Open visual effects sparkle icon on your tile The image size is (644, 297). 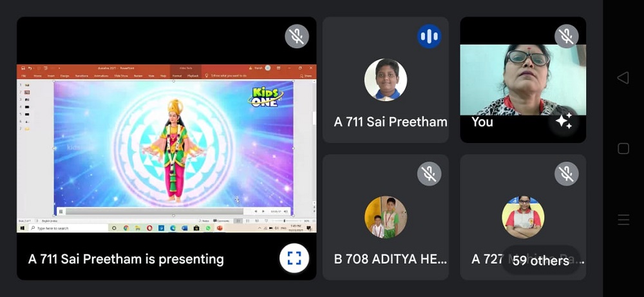564,120
